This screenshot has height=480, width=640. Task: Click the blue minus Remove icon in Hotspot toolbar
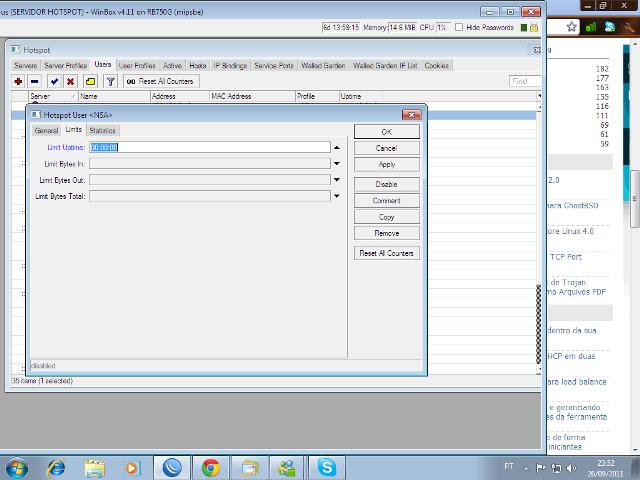(35, 81)
